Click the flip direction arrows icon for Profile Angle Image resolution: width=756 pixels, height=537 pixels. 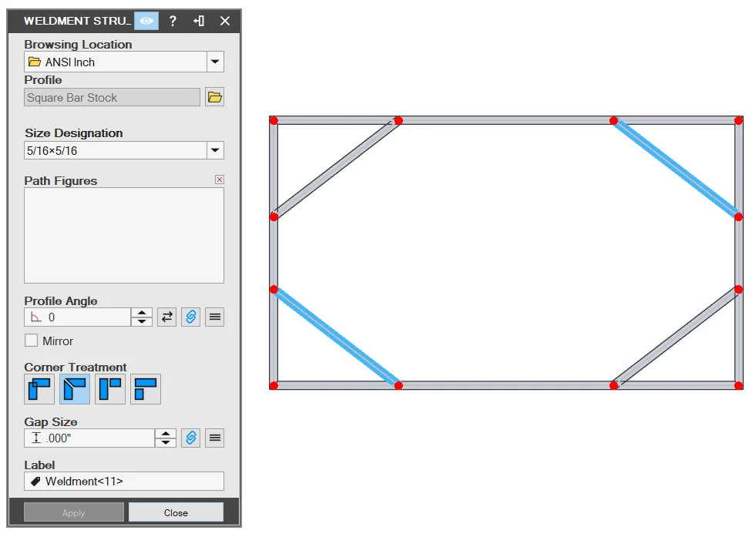point(166,317)
